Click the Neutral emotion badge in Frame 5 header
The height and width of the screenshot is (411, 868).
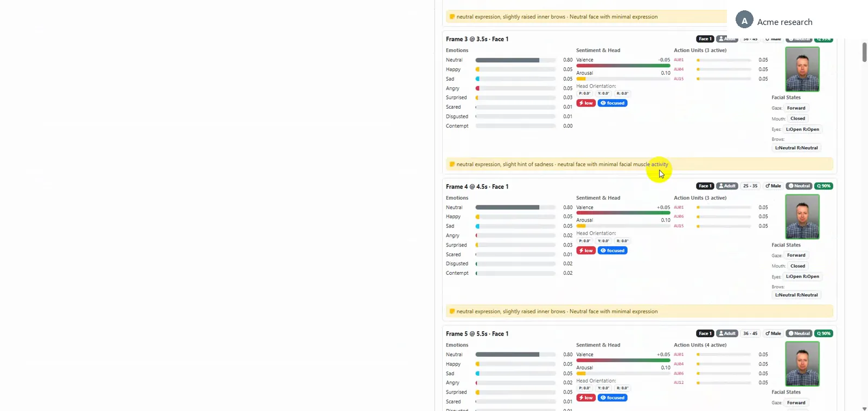[x=799, y=333]
